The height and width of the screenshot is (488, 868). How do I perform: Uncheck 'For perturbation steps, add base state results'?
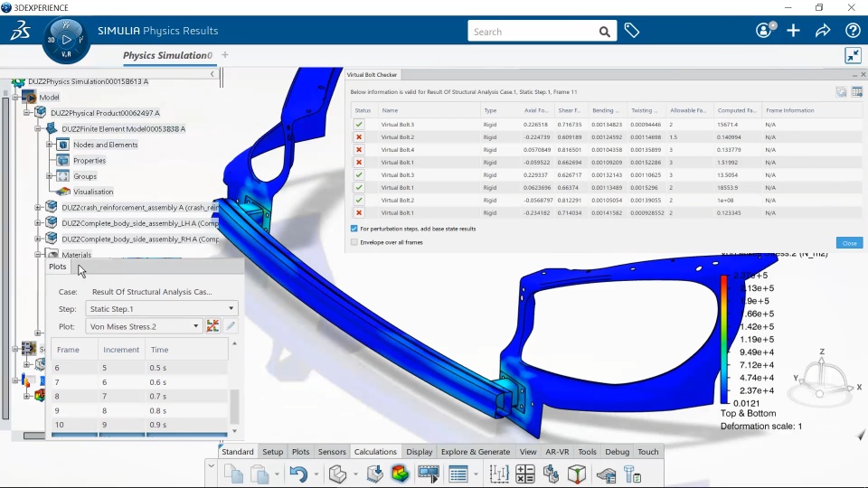click(354, 229)
